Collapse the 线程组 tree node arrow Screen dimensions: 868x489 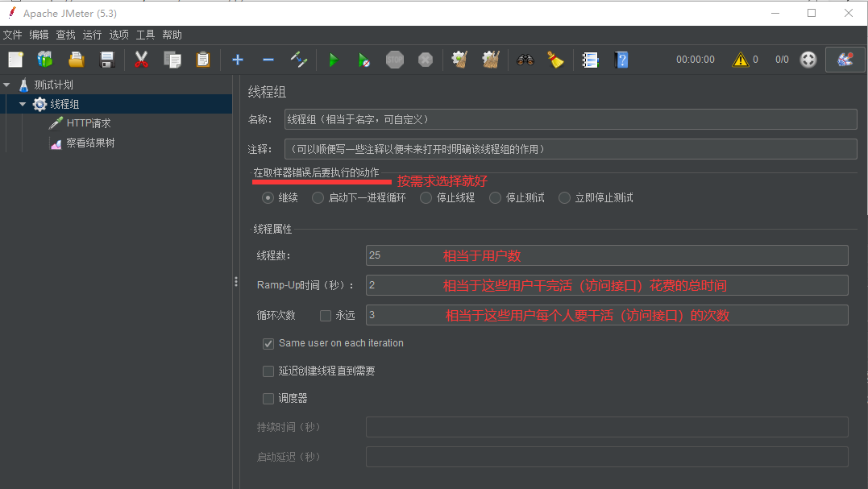[23, 104]
